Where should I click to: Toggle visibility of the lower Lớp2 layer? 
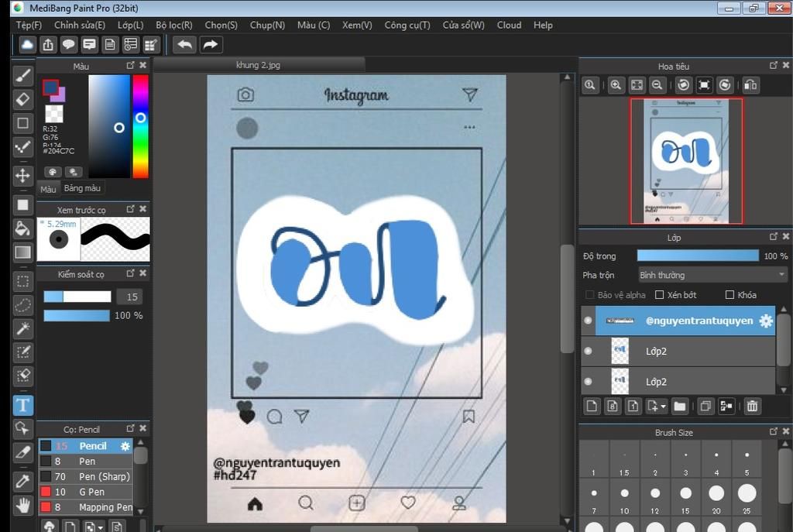588,381
